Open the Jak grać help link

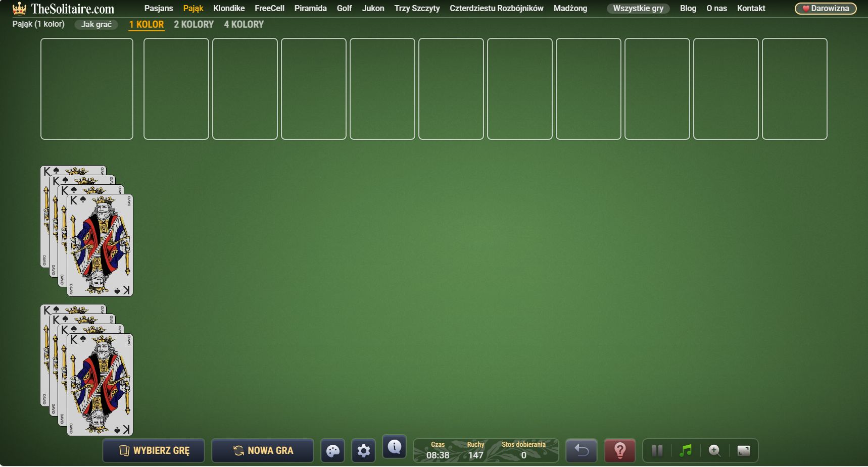click(96, 24)
